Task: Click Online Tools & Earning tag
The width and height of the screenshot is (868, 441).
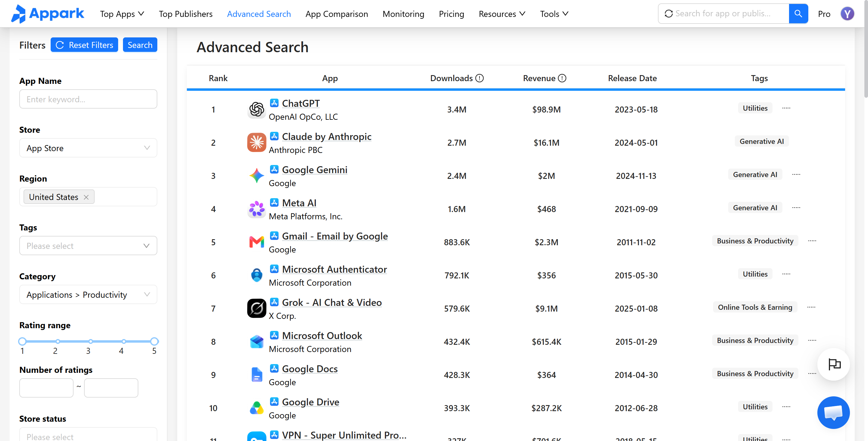Action: pos(755,307)
